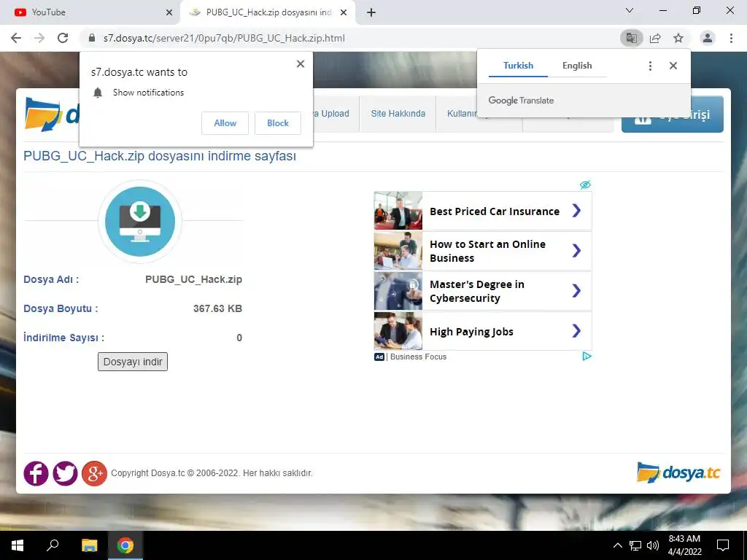Image resolution: width=747 pixels, height=560 pixels.
Task: Open the Master's Degree in Cybersecurity ad
Action: pyautogui.click(x=483, y=291)
